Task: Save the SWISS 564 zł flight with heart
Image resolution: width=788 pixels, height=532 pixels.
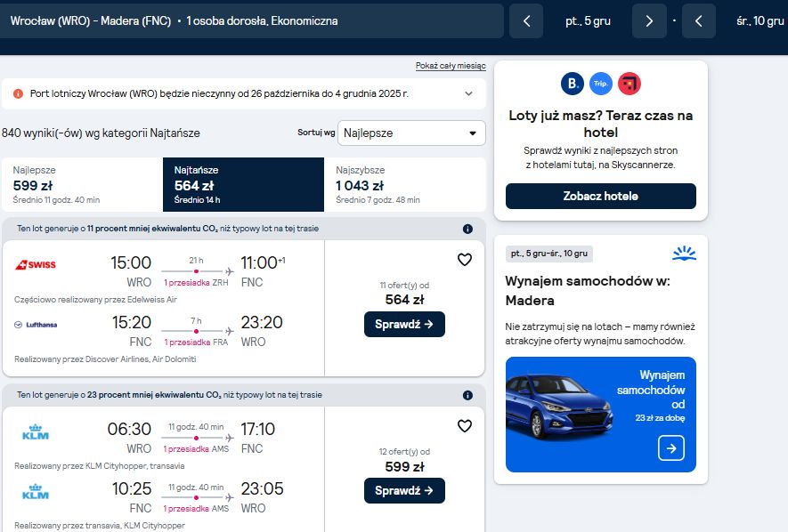Action: pos(465,260)
